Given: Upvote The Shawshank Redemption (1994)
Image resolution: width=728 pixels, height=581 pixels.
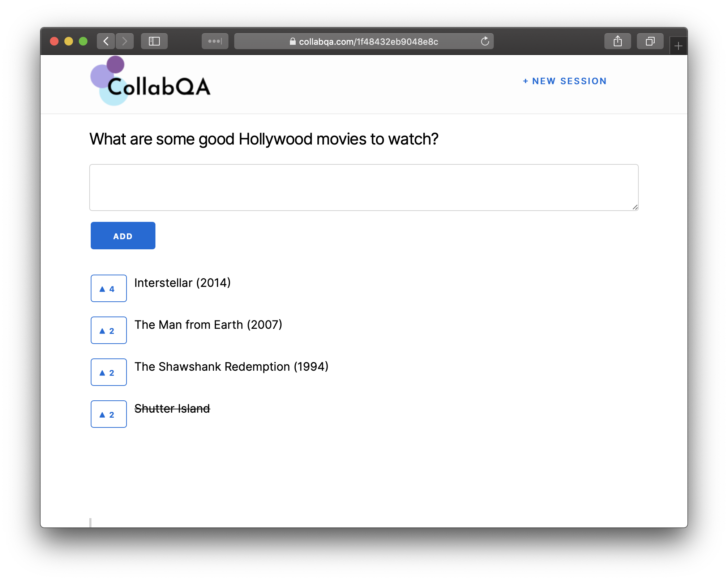Looking at the screenshot, I should click(x=108, y=372).
